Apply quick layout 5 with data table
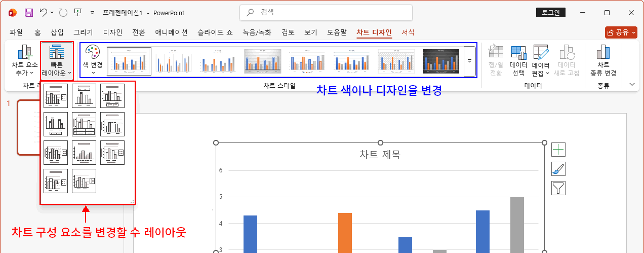The height and width of the screenshot is (253, 644). point(84,124)
